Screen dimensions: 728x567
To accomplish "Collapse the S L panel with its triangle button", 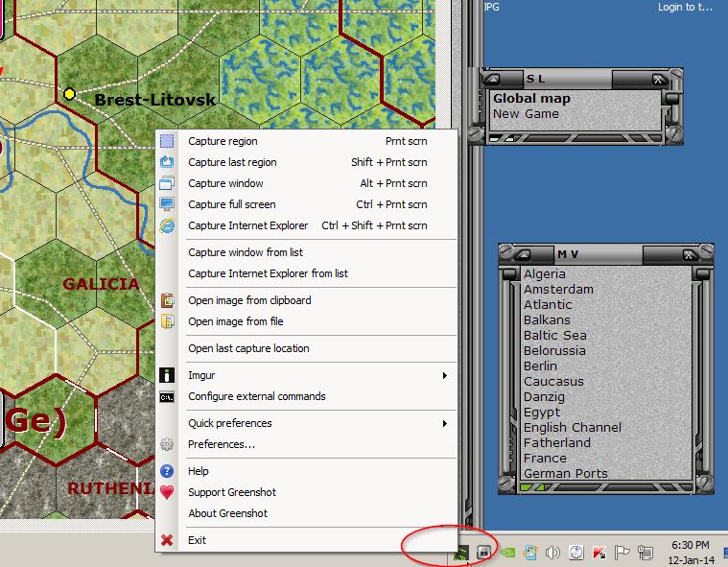I will [492, 79].
